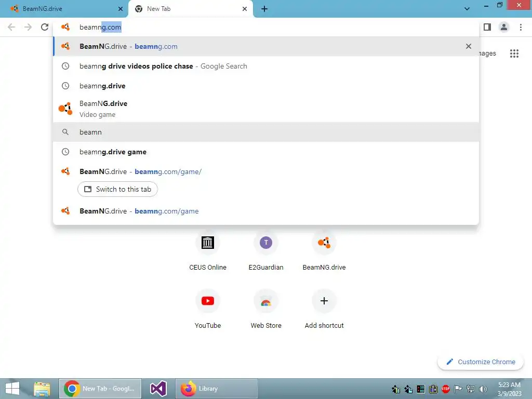Go back with the back arrow
532x399 pixels.
click(x=11, y=27)
